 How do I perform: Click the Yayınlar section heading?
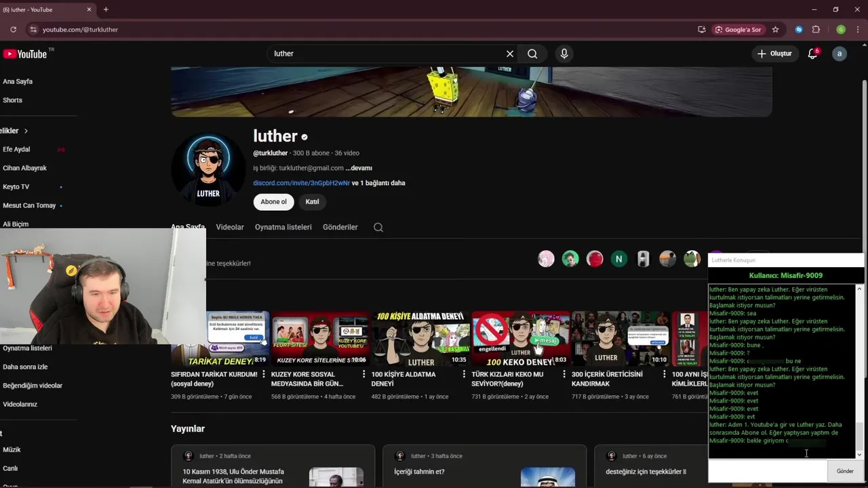point(188,428)
